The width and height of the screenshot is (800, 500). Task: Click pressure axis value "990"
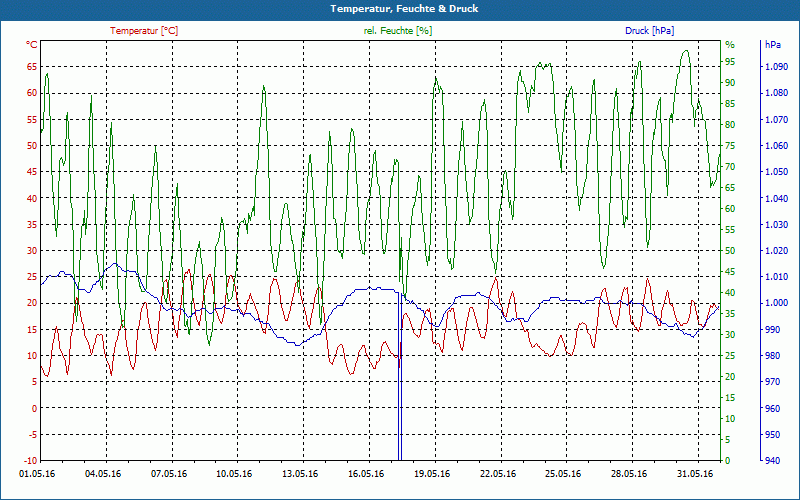click(x=772, y=330)
